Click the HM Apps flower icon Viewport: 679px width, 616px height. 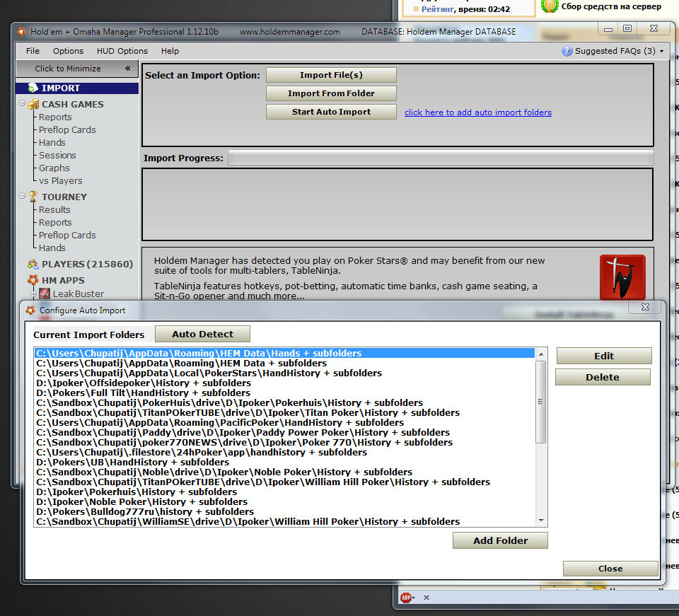point(33,280)
